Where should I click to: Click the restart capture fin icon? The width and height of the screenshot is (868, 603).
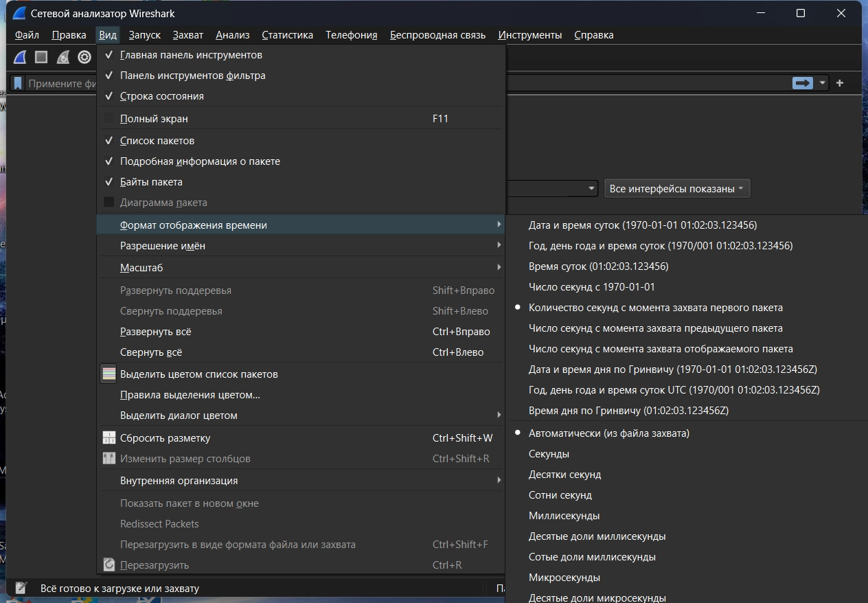tap(63, 57)
